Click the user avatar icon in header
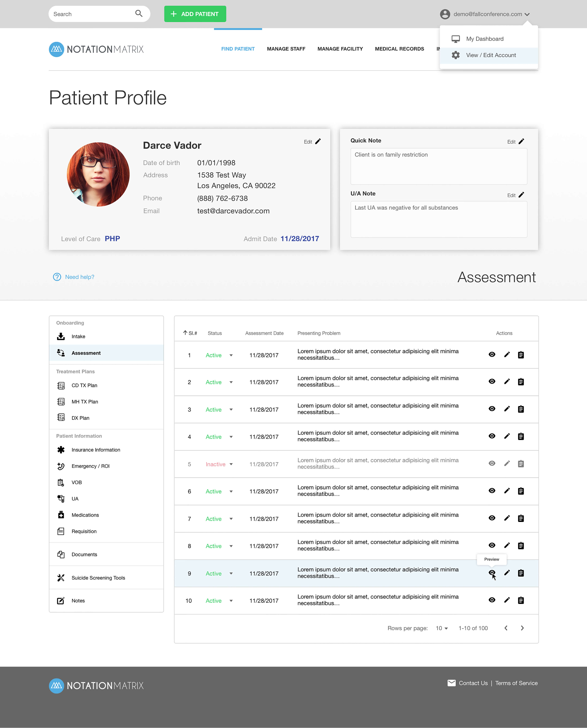Viewport: 587px width, 728px height. click(x=445, y=14)
